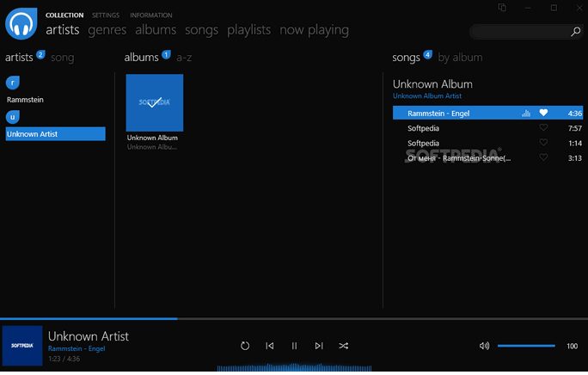The image size is (588, 375).
Task: Toggle the repeat/loop button
Action: tap(245, 346)
